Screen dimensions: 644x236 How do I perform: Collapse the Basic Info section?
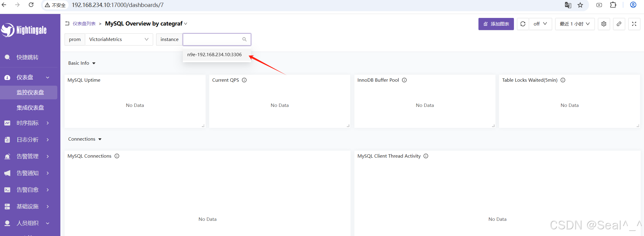(82, 63)
